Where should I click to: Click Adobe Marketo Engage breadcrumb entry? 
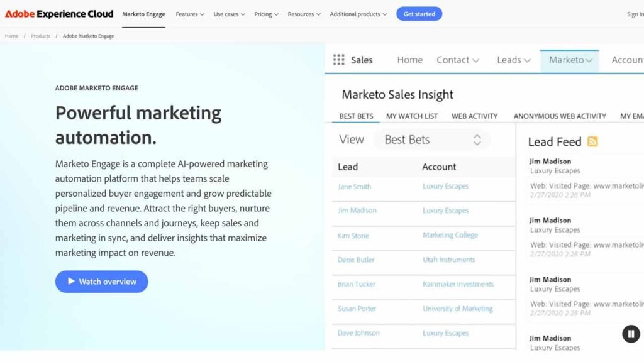[x=88, y=36]
